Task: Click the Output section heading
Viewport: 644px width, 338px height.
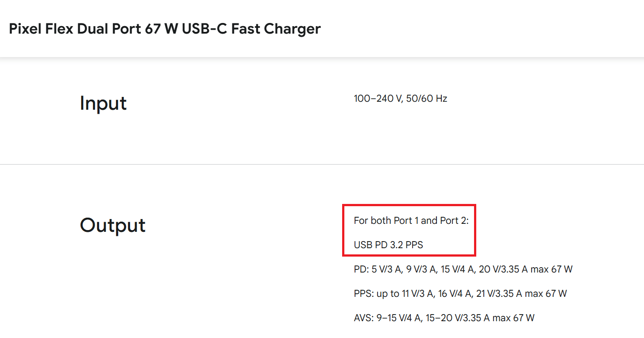Action: [112, 225]
